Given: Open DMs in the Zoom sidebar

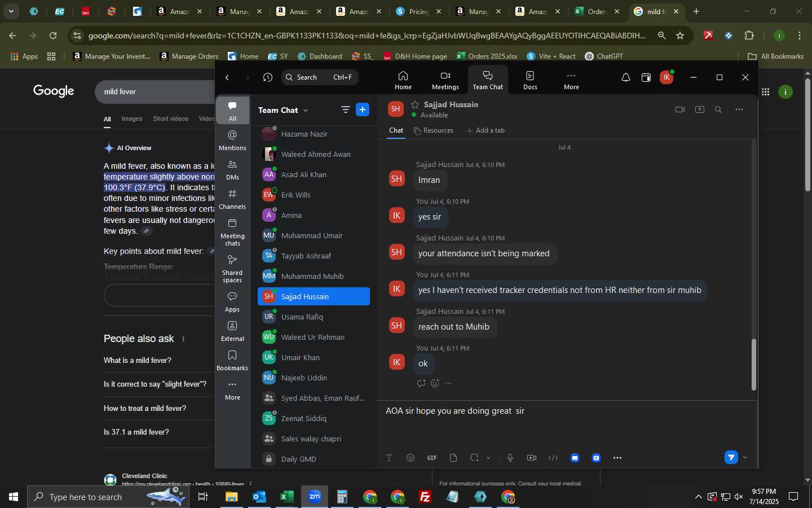Looking at the screenshot, I should coord(232,169).
